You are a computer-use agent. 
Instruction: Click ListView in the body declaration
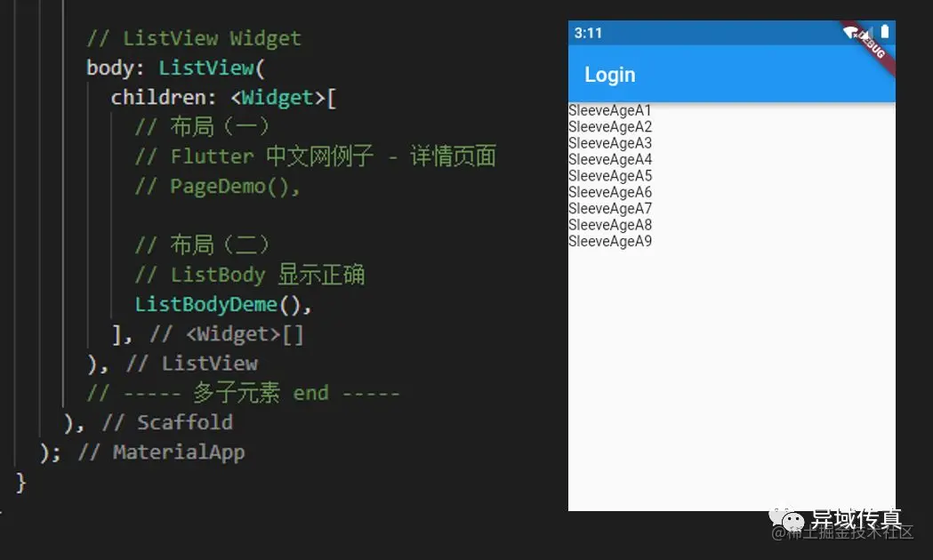205,68
